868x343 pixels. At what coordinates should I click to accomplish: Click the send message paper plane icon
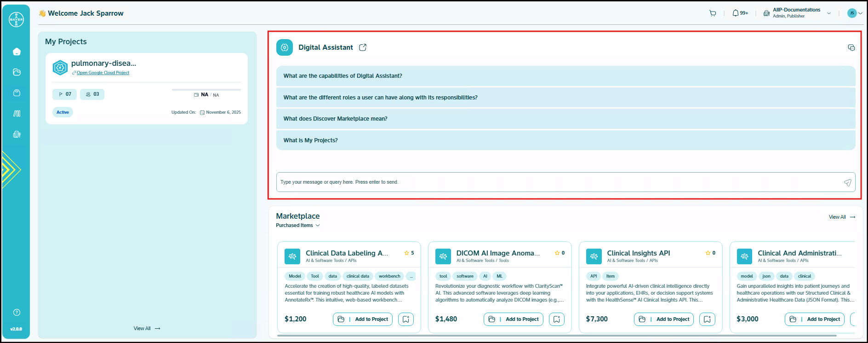pyautogui.click(x=847, y=183)
